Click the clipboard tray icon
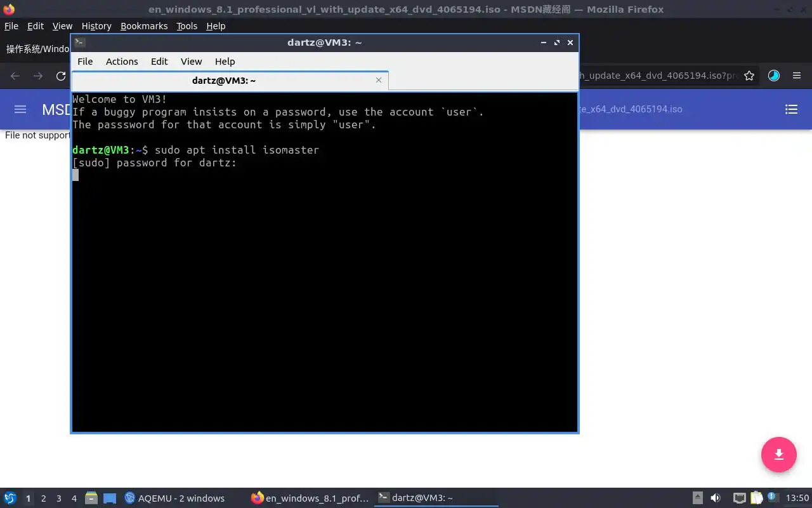 pos(757,498)
